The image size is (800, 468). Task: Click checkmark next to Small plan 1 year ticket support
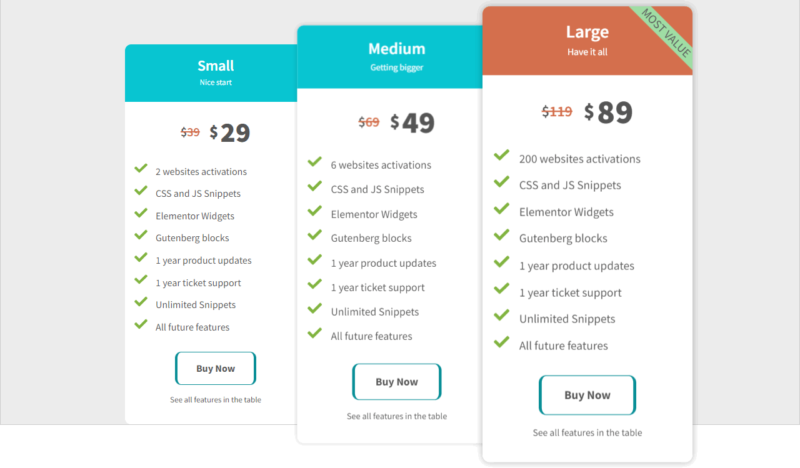point(141,280)
